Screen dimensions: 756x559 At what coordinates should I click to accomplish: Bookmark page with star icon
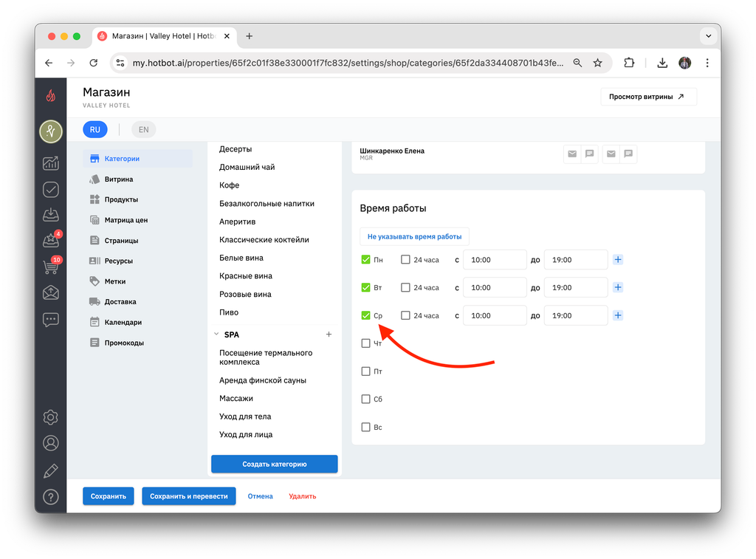[597, 63]
